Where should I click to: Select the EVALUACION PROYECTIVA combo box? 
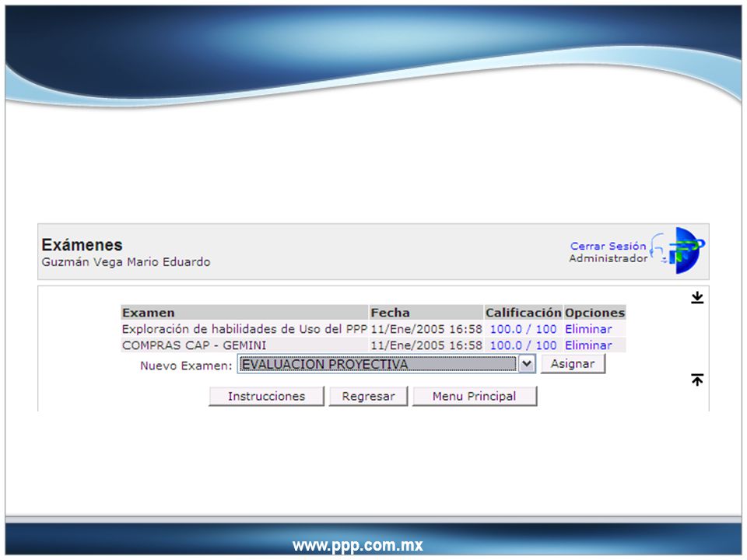click(x=386, y=364)
